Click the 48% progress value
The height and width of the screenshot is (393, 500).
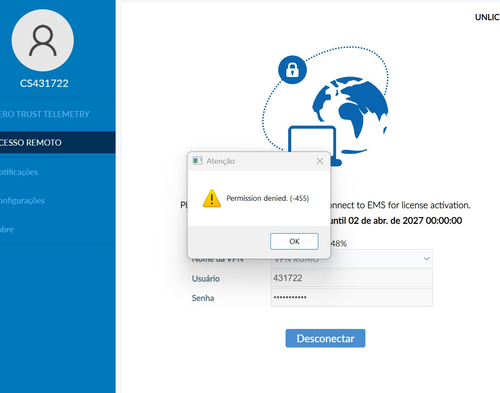pos(339,244)
